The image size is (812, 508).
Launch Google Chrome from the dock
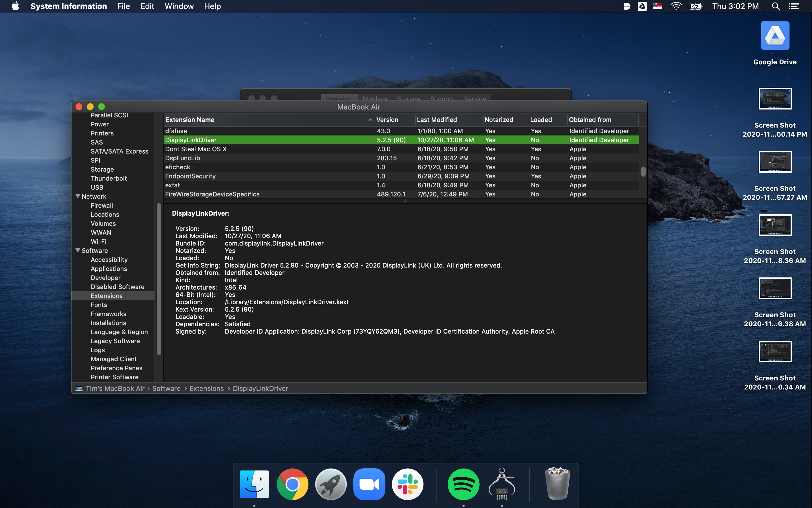tap(292, 484)
